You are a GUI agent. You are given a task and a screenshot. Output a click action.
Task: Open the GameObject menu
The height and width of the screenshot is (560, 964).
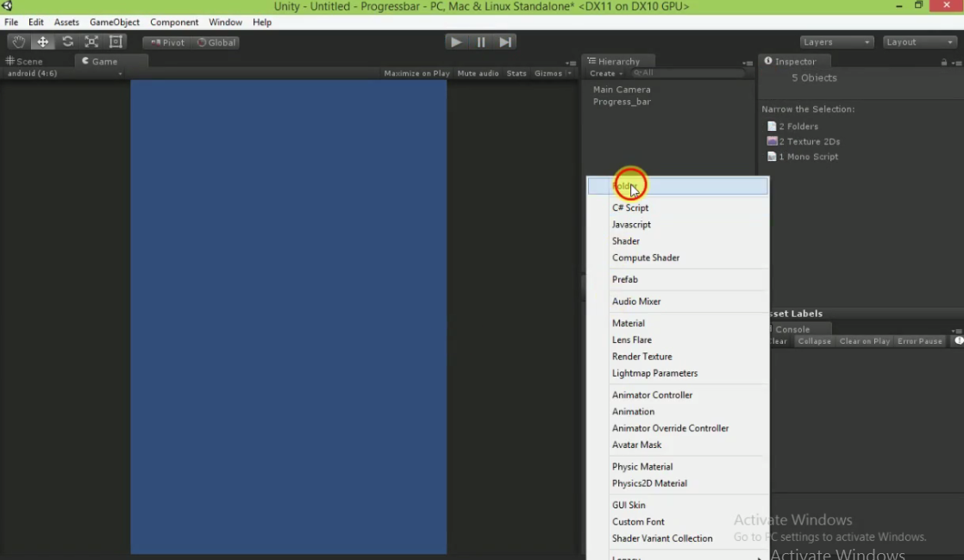[115, 22]
